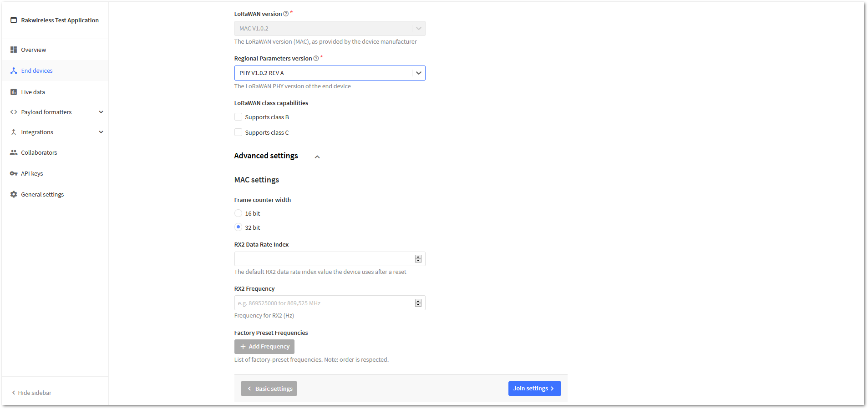Go back to Basic settings
This screenshot has height=409, width=868.
pos(269,389)
